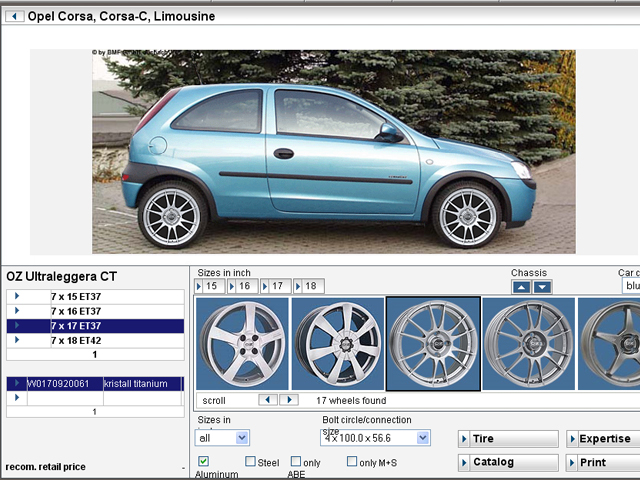Uncheck the Aluminum checkbox
This screenshot has height=480, width=640.
pyautogui.click(x=203, y=461)
